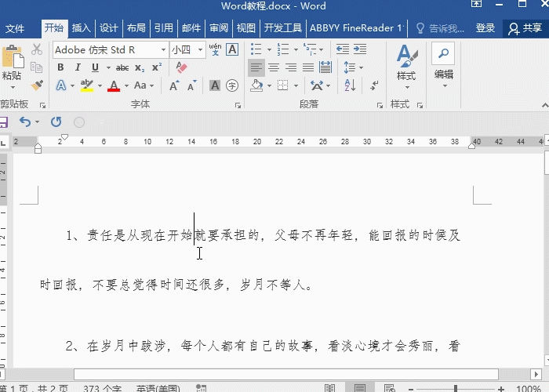Open the font name dropdown
The height and width of the screenshot is (392, 549).
[163, 50]
